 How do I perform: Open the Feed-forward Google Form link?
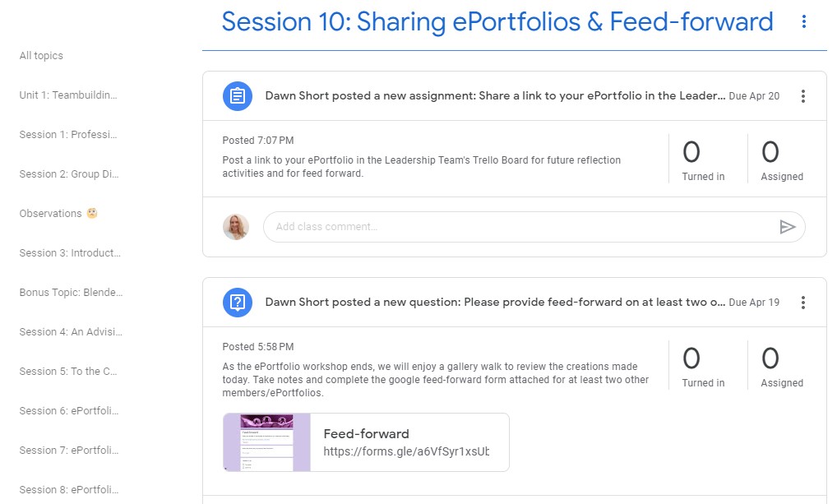(406, 442)
